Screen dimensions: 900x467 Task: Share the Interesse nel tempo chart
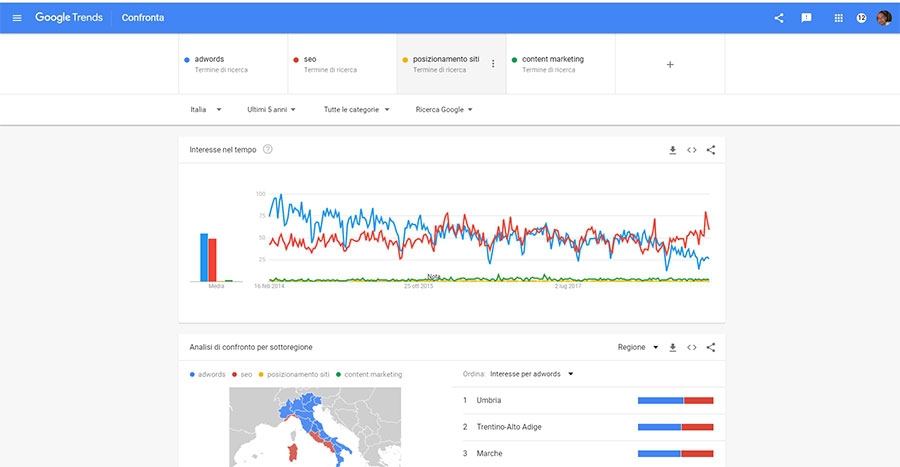[711, 150]
